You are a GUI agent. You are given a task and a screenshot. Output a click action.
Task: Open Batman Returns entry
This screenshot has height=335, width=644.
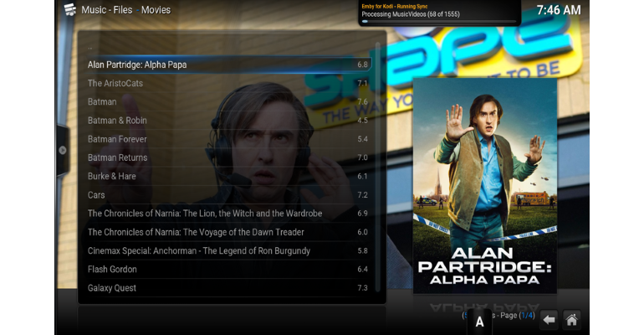[228, 157]
